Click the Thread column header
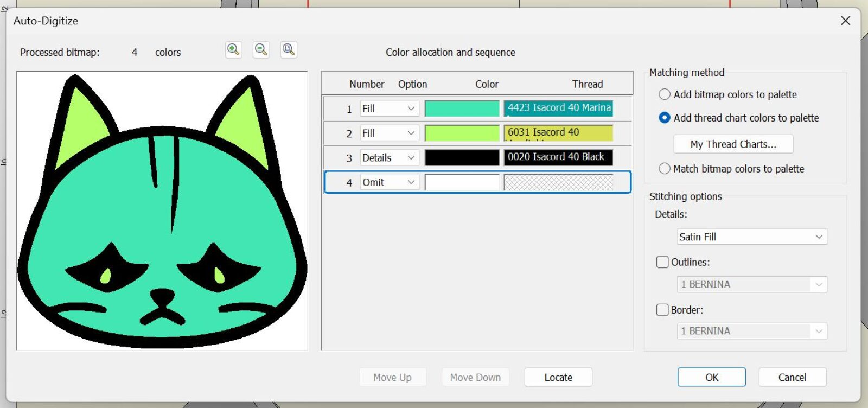The image size is (868, 408). tap(588, 84)
